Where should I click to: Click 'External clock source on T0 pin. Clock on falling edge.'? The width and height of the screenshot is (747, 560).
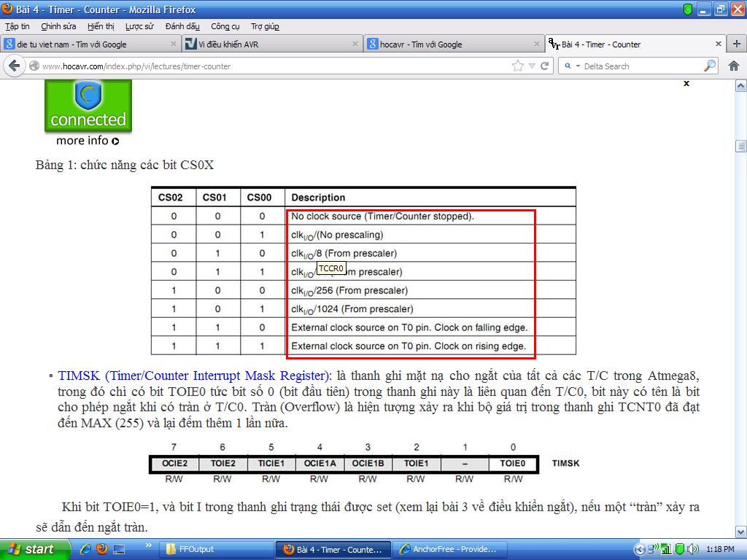click(409, 327)
